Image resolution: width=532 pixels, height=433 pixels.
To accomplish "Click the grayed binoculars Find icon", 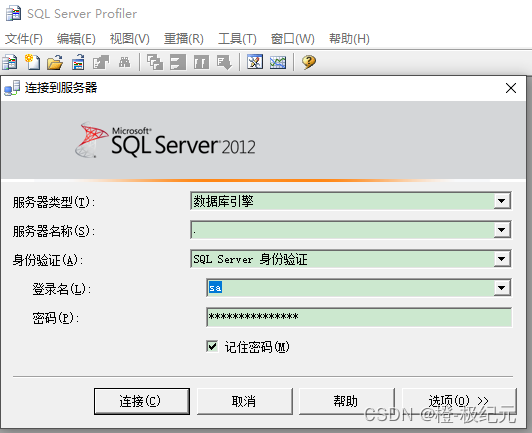I will click(x=124, y=62).
